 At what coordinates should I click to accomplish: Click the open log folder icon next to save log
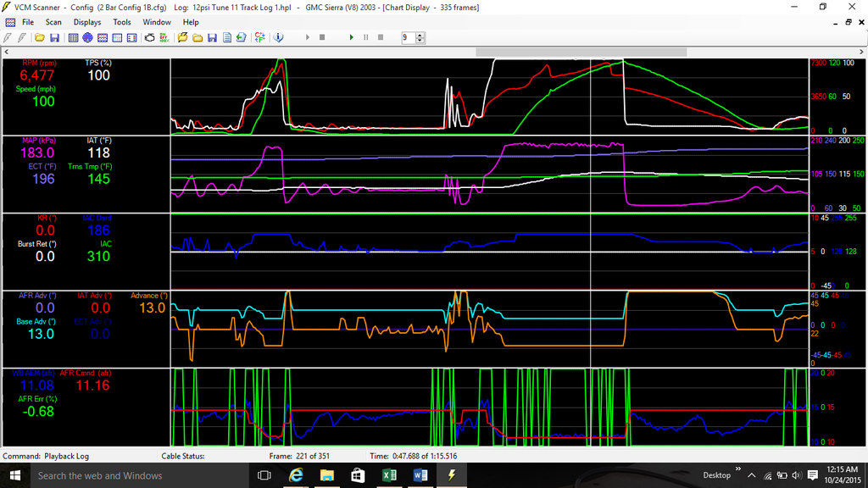(x=198, y=37)
